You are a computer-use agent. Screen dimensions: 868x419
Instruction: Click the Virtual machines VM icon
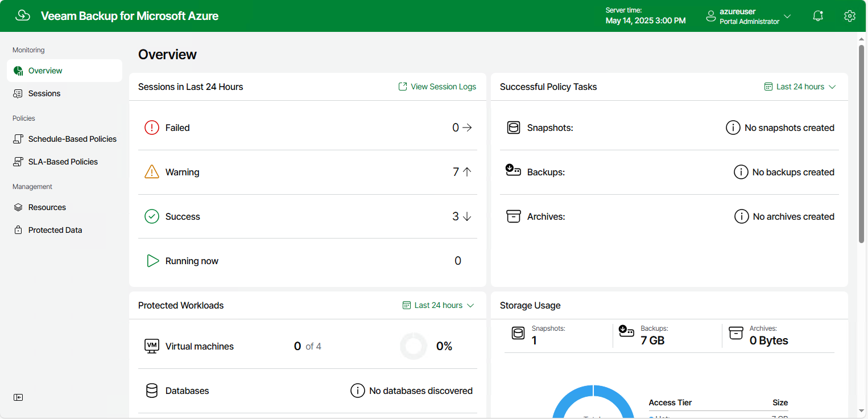(152, 346)
